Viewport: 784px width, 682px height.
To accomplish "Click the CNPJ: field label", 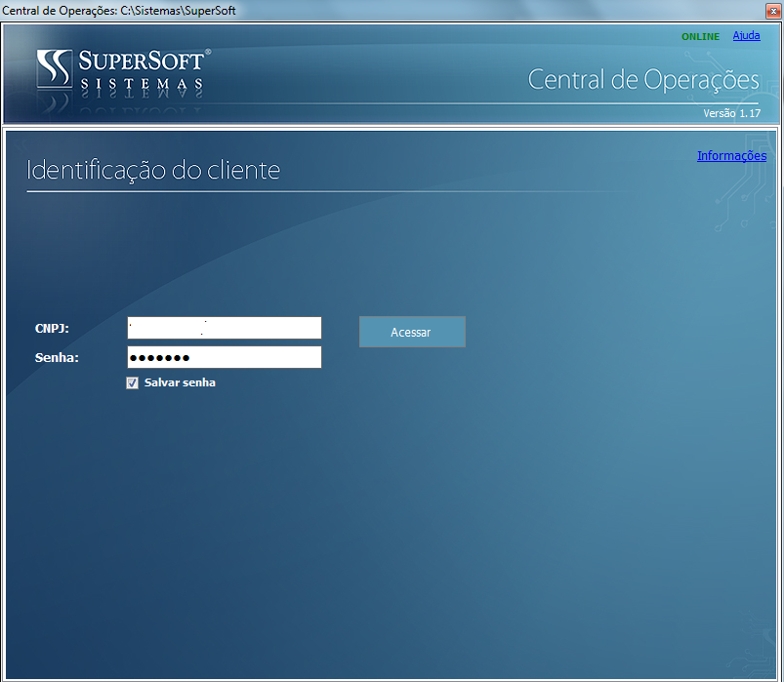I will [52, 328].
